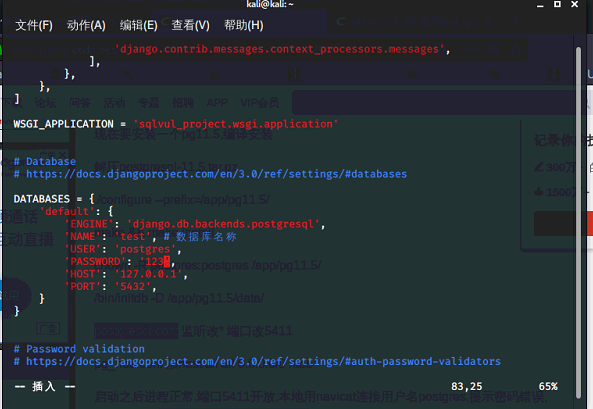Close the kali@kali terminal window
Screen dimensions: 593x409
574,5
